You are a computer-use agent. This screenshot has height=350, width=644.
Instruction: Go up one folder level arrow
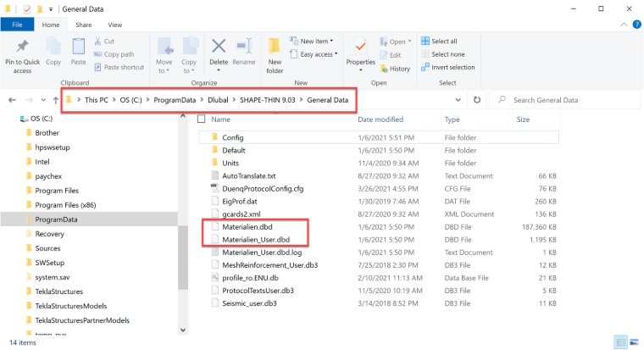pyautogui.click(x=56, y=100)
